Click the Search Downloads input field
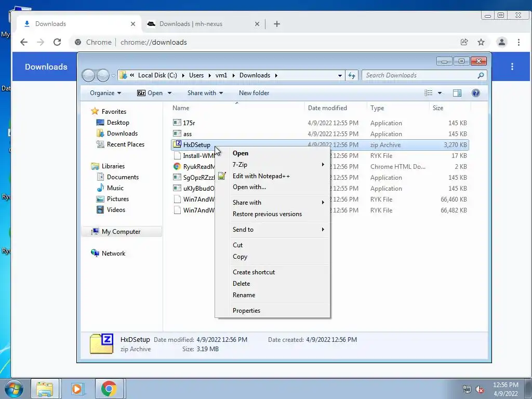This screenshot has width=532, height=399. [419, 75]
